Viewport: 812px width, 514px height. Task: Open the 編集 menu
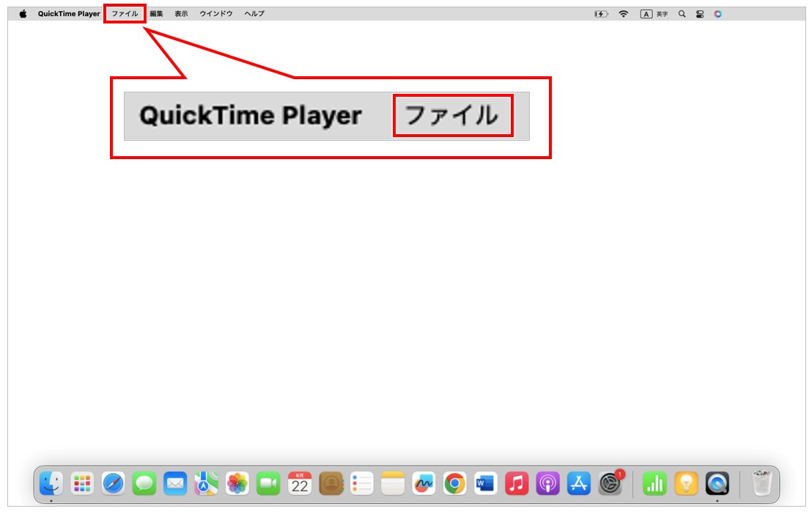(156, 14)
